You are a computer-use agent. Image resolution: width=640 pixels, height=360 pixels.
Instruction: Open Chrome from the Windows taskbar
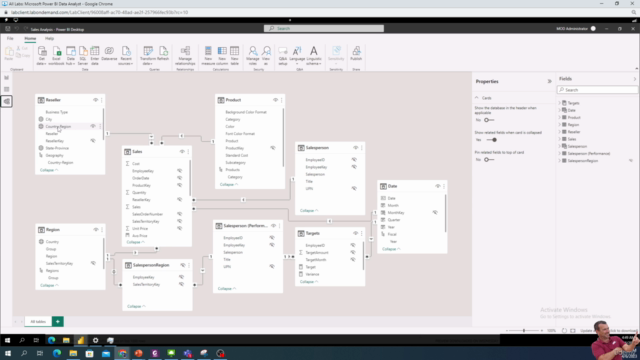tap(122, 353)
